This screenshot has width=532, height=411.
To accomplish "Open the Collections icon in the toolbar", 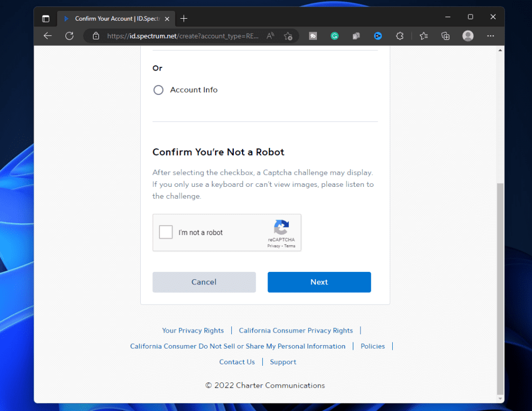I will [x=445, y=36].
